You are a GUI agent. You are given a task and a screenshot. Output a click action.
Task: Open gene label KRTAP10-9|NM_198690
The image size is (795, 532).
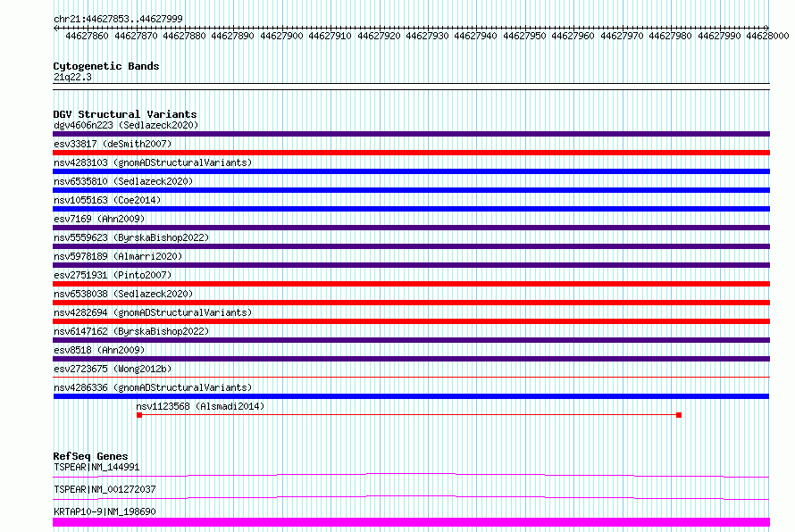[x=105, y=511]
